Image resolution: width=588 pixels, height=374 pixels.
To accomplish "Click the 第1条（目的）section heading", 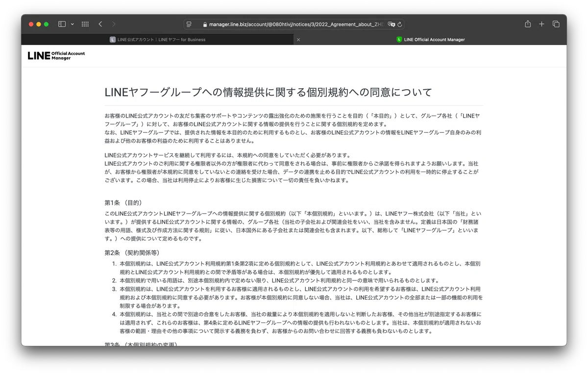I will click(123, 202).
